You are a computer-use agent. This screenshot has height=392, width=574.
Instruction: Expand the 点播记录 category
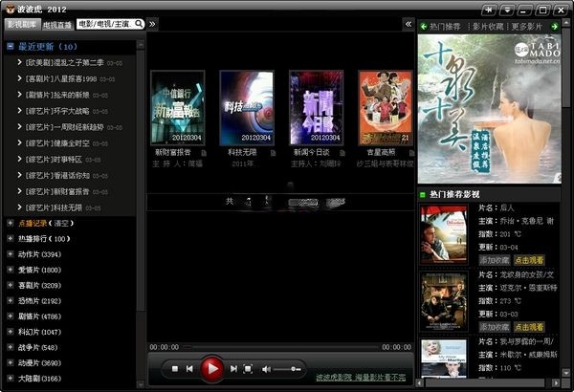[x=11, y=223]
